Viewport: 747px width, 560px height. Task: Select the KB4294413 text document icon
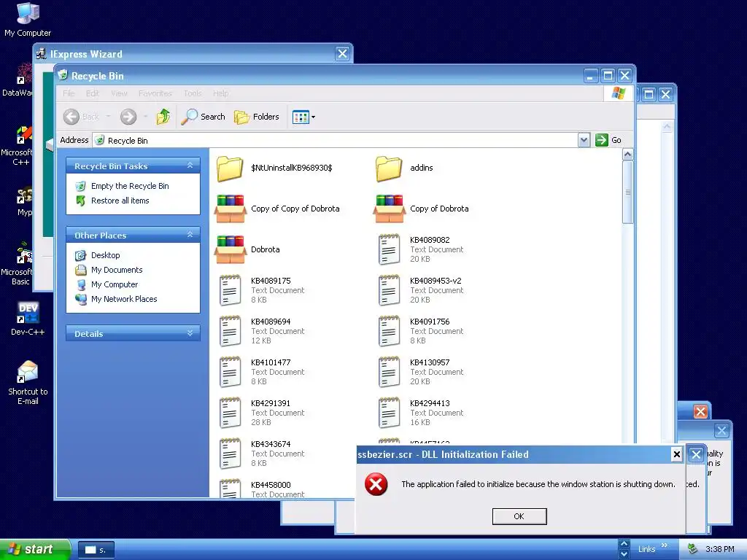click(x=390, y=413)
